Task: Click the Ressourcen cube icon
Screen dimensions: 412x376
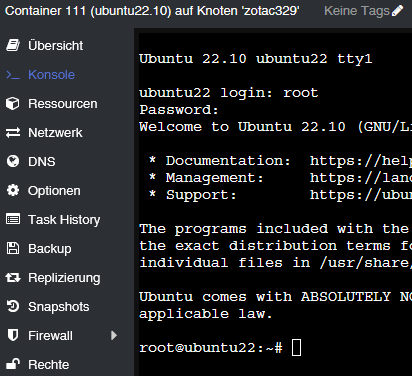Action: pyautogui.click(x=13, y=104)
